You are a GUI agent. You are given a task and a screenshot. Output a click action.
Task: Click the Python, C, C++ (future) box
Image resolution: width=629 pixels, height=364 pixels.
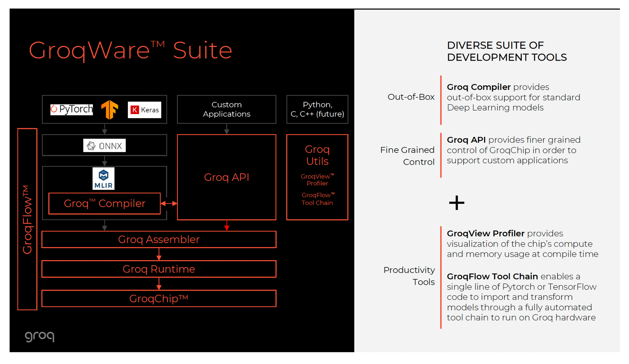pos(317,109)
